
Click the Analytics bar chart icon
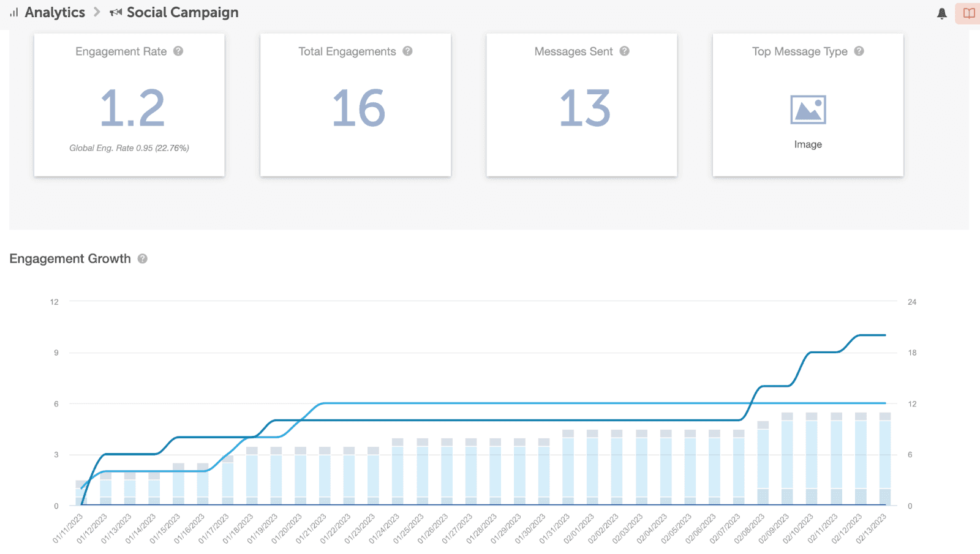click(x=14, y=13)
